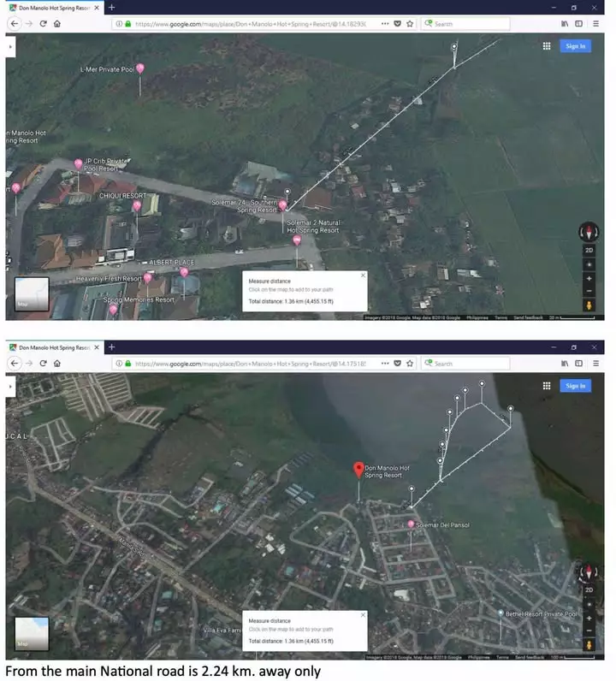Click the JP Crib Private Pool Resort pin
616x681 pixels.
(78, 163)
